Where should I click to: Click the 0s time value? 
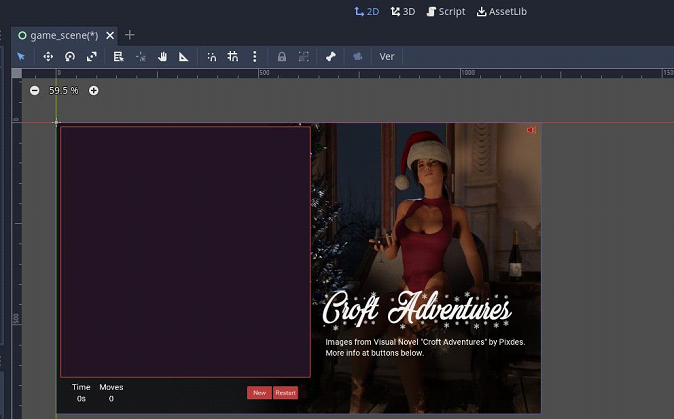[81, 399]
